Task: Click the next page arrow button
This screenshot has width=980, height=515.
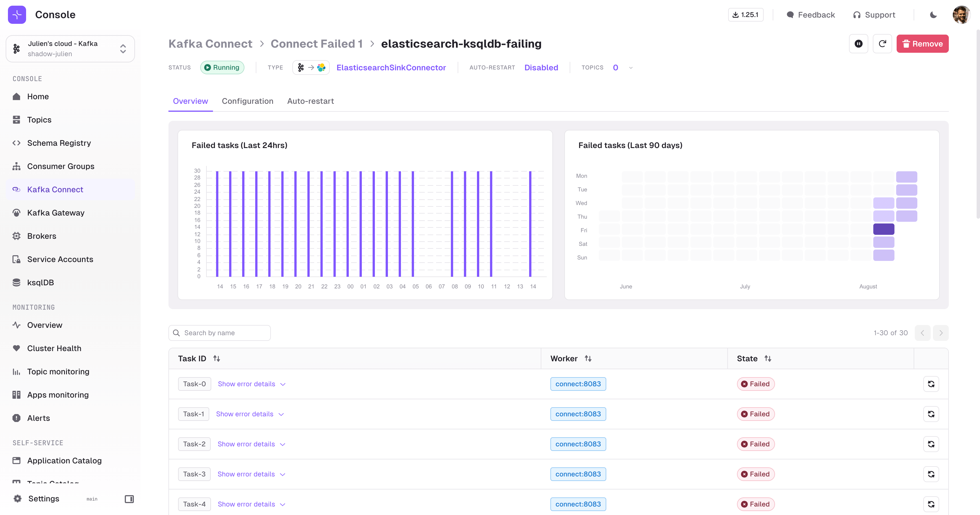Action: point(941,333)
